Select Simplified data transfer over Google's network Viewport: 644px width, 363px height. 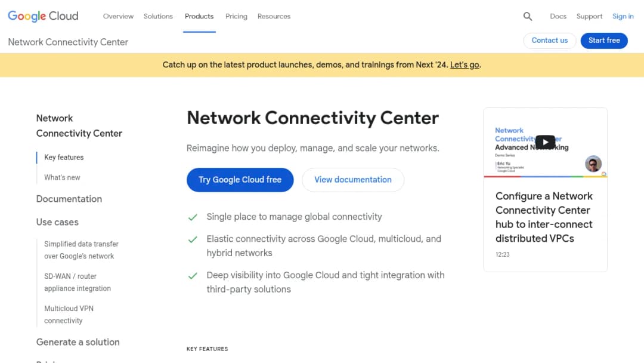coord(81,250)
